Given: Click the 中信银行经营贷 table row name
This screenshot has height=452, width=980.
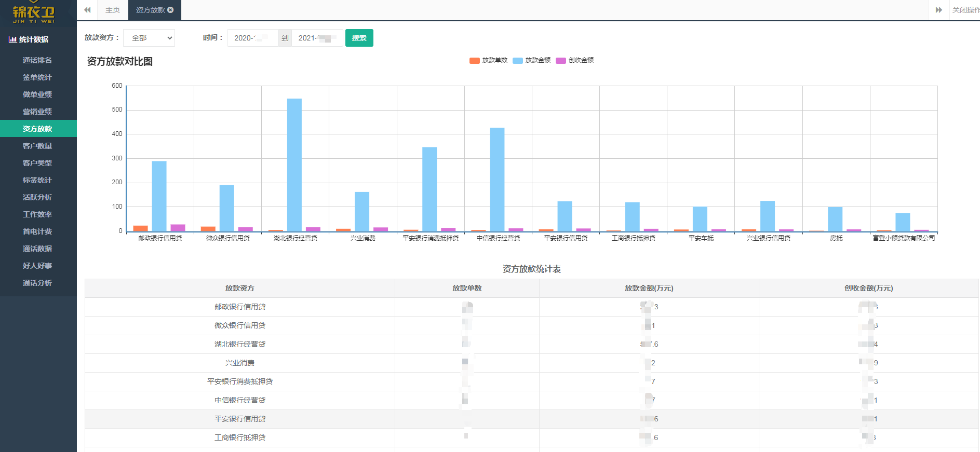Looking at the screenshot, I should tap(240, 400).
